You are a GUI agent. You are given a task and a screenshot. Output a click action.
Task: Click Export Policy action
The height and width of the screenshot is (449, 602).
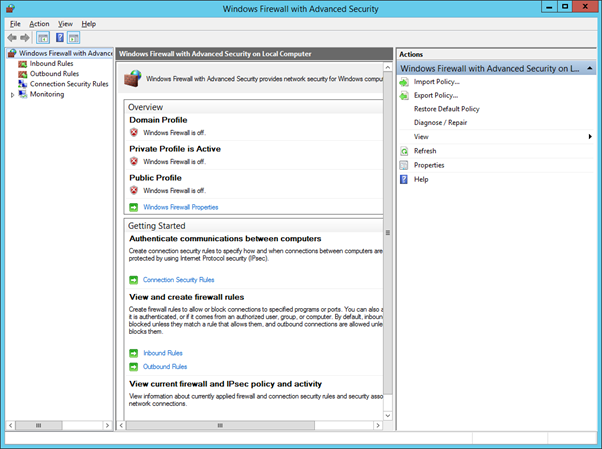pos(435,95)
